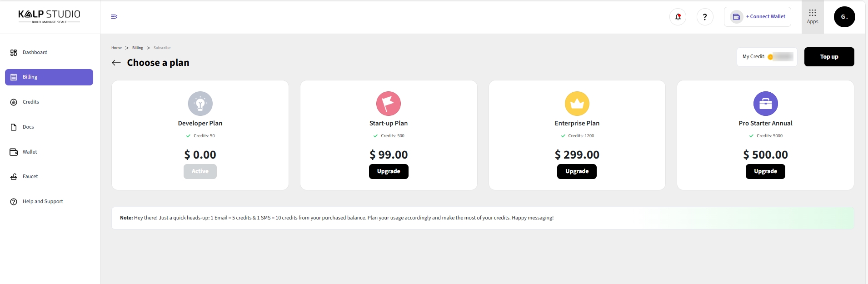The height and width of the screenshot is (284, 868).
Task: Click the Billing breadcrumb link
Action: [x=138, y=48]
